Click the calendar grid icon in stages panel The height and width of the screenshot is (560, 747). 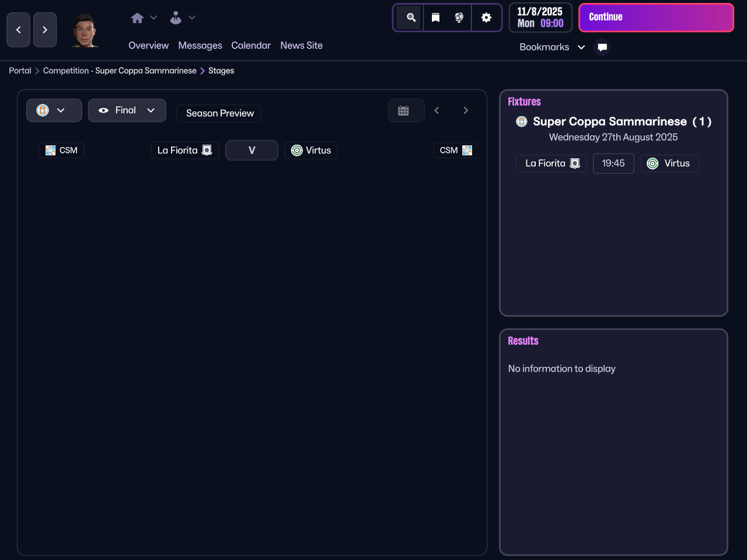point(403,111)
